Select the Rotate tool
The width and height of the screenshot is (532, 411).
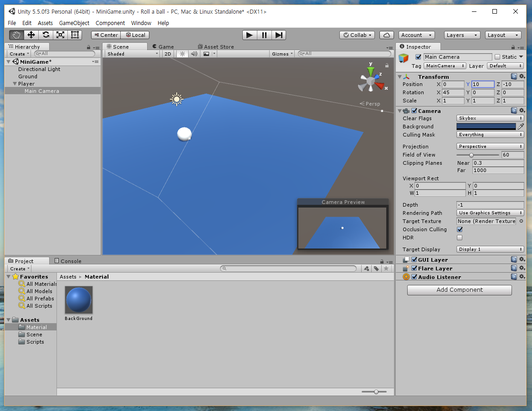[45, 35]
